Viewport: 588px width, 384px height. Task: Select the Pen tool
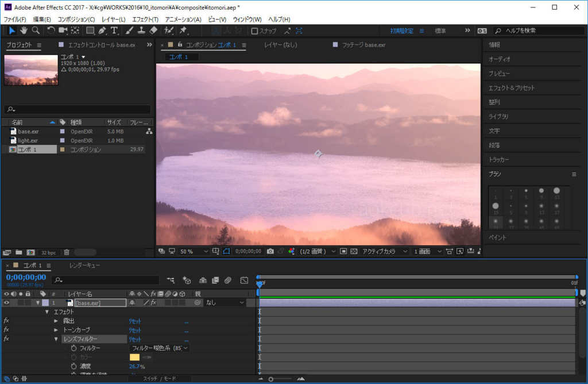tap(102, 30)
